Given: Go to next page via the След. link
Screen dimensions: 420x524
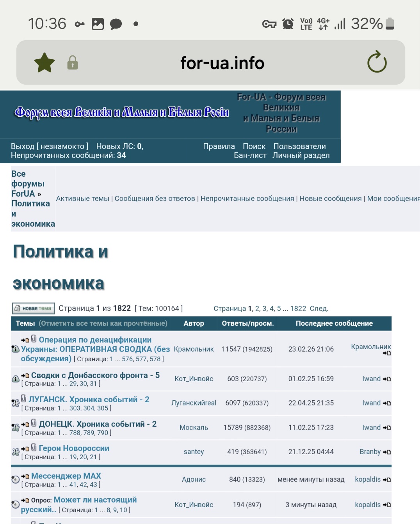Looking at the screenshot, I should (x=319, y=308).
